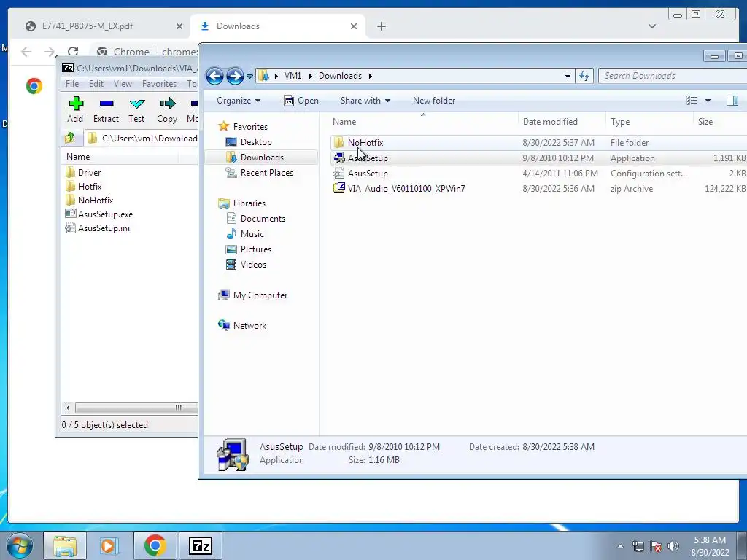Click Downloads in navigation pane
Viewport: 747px width, 560px height.
click(262, 157)
